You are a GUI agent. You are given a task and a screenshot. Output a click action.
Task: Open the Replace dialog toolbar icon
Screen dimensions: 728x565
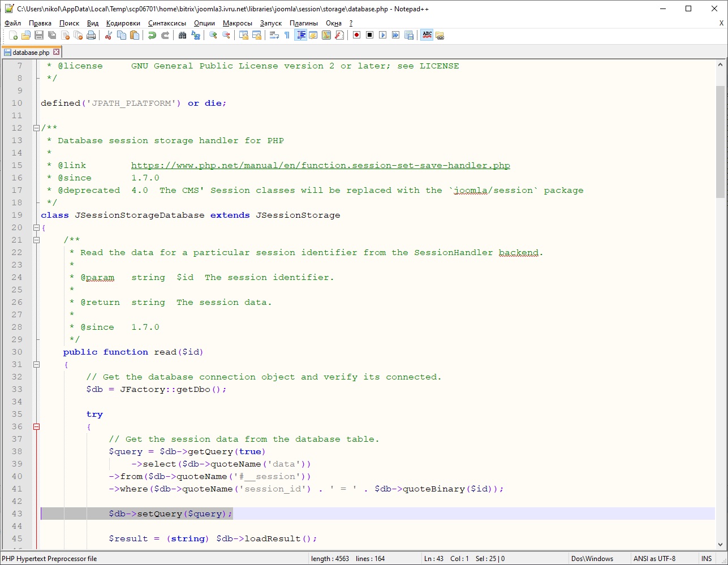tap(196, 35)
